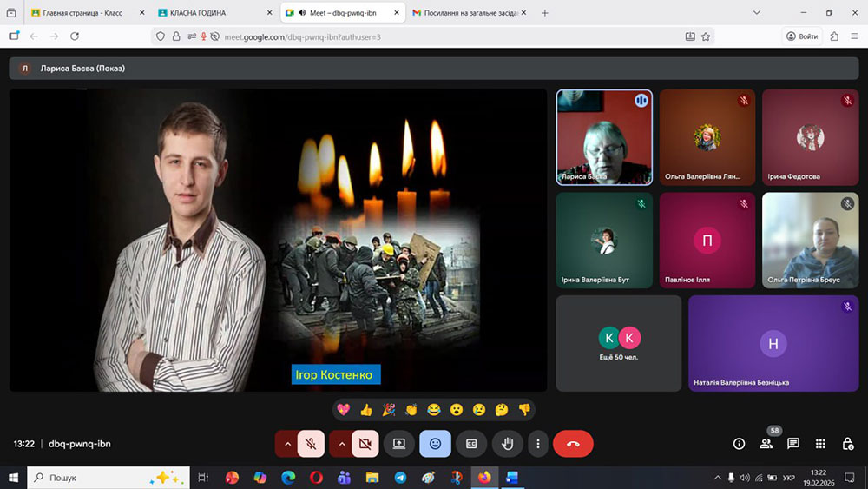868x489 pixels.
Task: Open the Ещё 50 чел. participants tile
Action: (x=620, y=343)
